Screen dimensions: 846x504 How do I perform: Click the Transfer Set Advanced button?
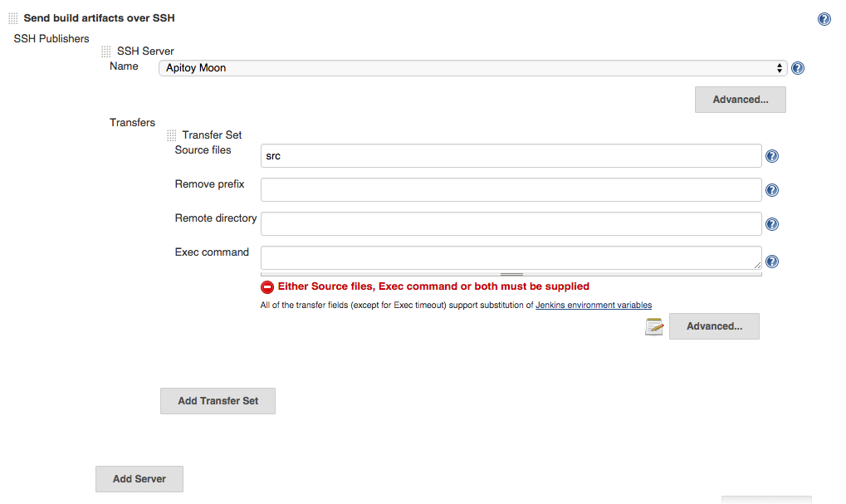click(x=714, y=326)
